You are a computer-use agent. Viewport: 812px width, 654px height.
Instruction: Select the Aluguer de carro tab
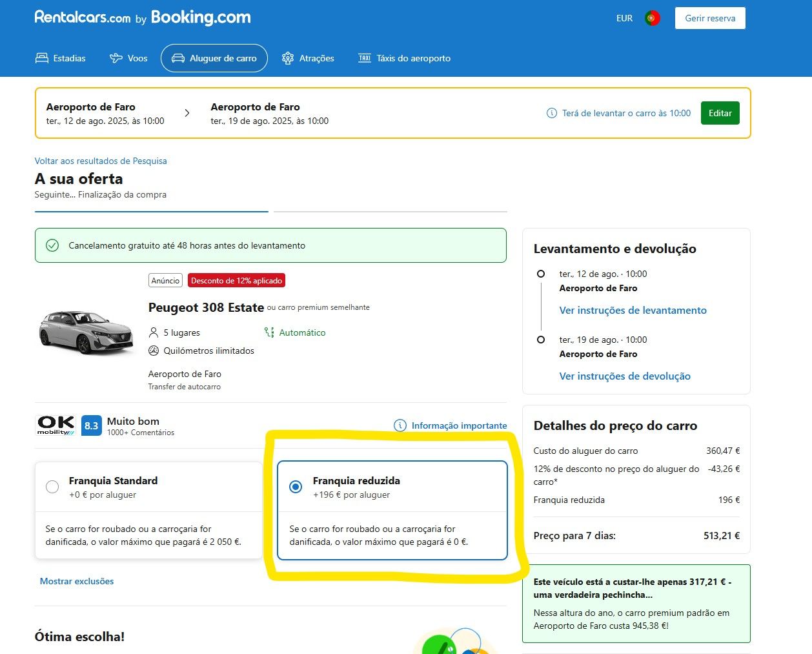pos(214,58)
